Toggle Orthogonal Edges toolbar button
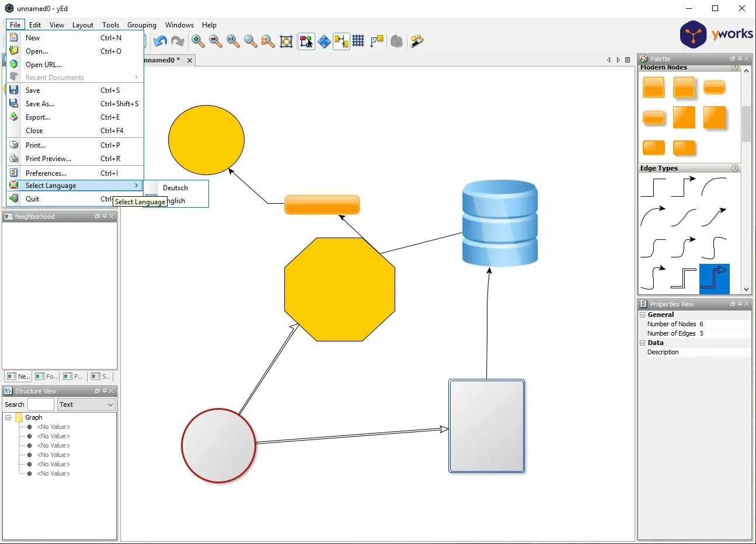Screen dimensions: 756x544 [377, 41]
